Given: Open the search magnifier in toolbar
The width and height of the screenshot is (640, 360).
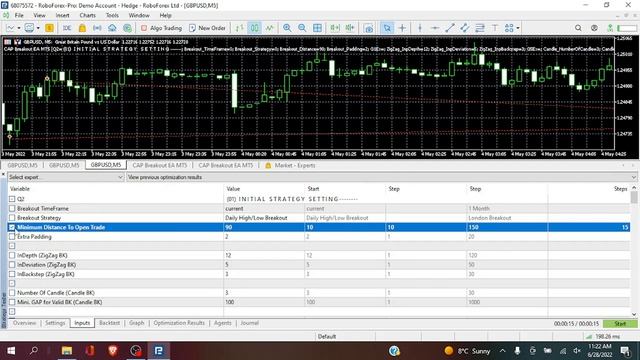Looking at the screenshot, I should 578,28.
